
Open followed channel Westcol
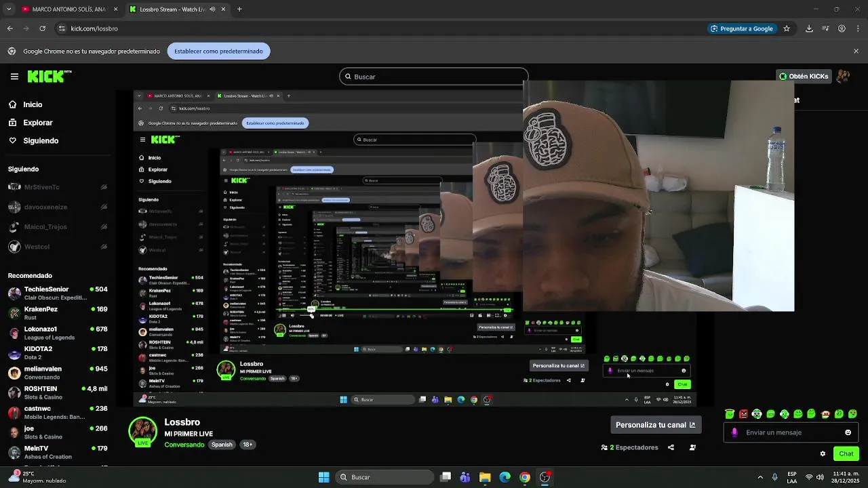tap(58, 247)
